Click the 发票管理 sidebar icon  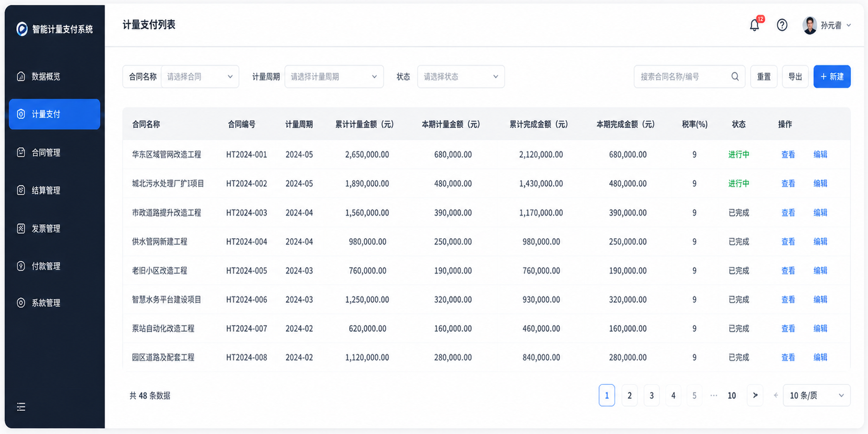point(21,228)
